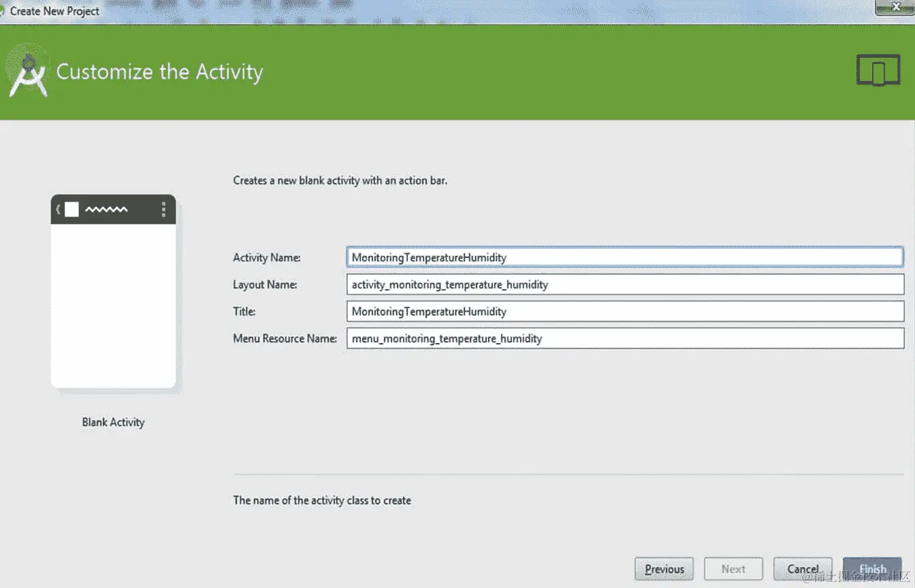Viewport: 915px width, 588px height.
Task: Click the 'Title:' label
Action: (x=244, y=311)
